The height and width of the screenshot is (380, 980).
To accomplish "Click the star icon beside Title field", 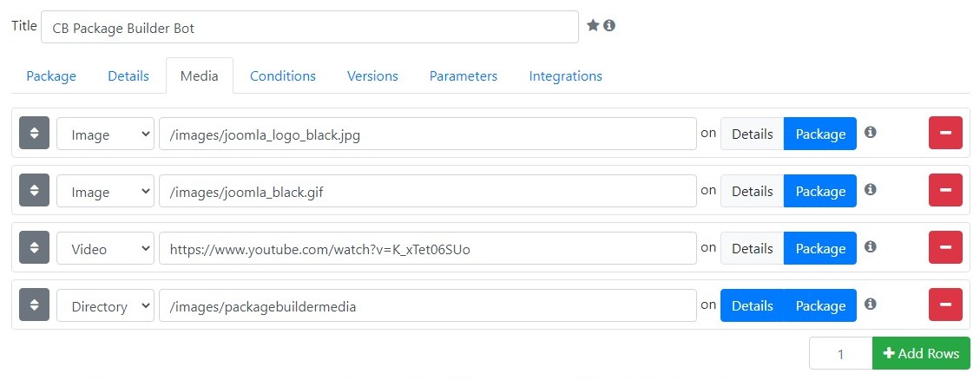I will 593,25.
